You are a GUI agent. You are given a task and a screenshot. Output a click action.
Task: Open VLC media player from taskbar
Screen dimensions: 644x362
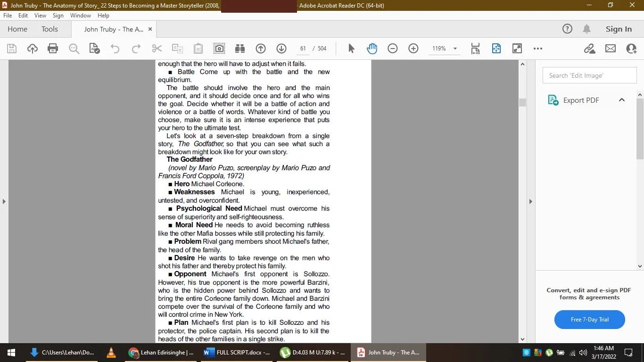[x=111, y=353]
